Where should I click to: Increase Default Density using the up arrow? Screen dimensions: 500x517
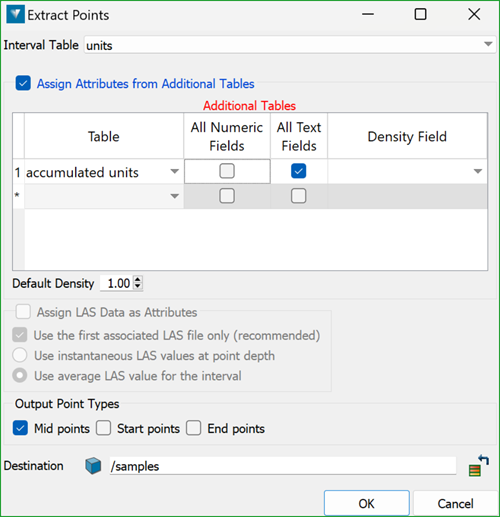pyautogui.click(x=138, y=279)
